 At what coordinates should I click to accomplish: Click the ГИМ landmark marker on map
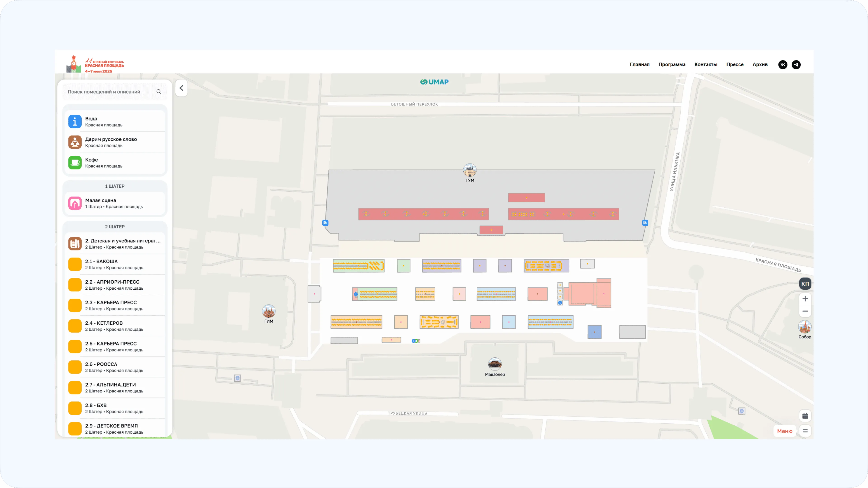pyautogui.click(x=269, y=311)
